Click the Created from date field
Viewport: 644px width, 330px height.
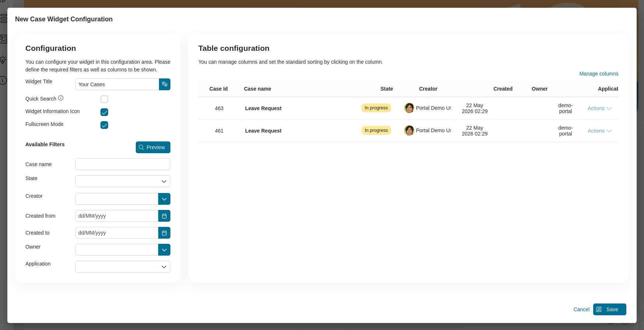point(117,216)
